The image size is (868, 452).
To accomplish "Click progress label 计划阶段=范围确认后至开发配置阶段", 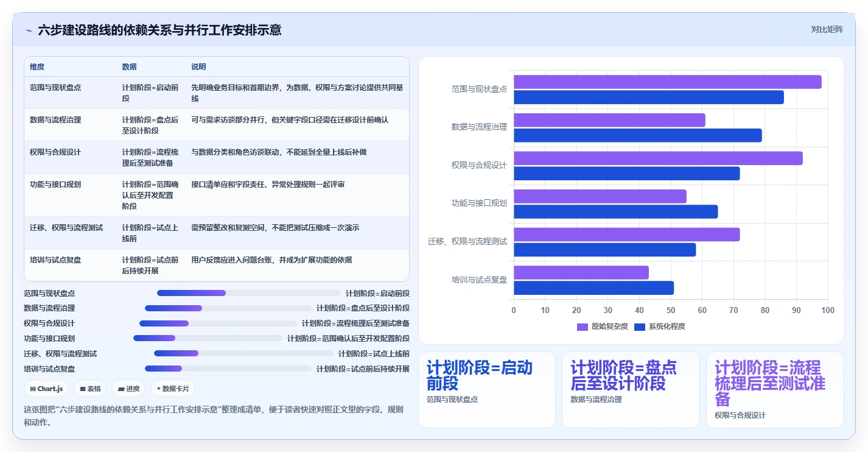I will tap(348, 338).
